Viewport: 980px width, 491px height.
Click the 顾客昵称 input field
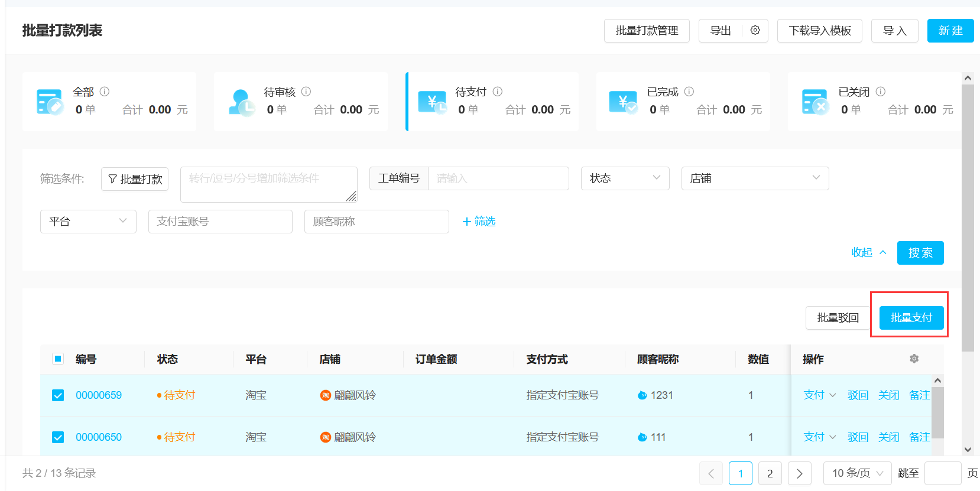[x=377, y=222]
